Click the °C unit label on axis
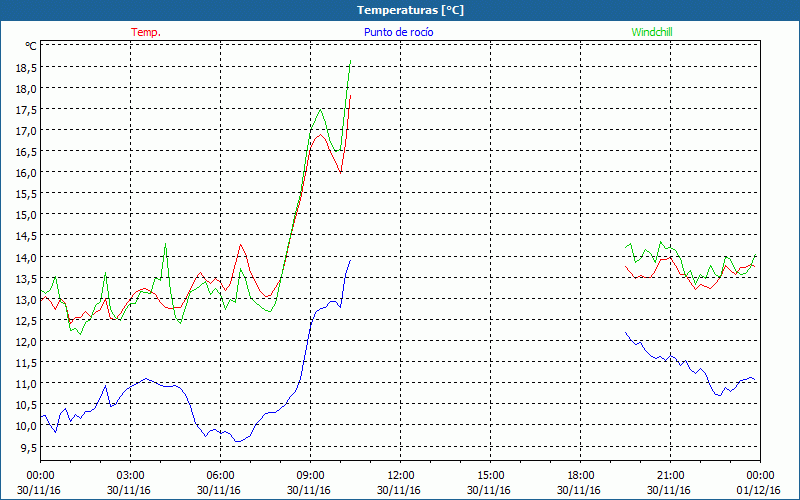 click(31, 46)
